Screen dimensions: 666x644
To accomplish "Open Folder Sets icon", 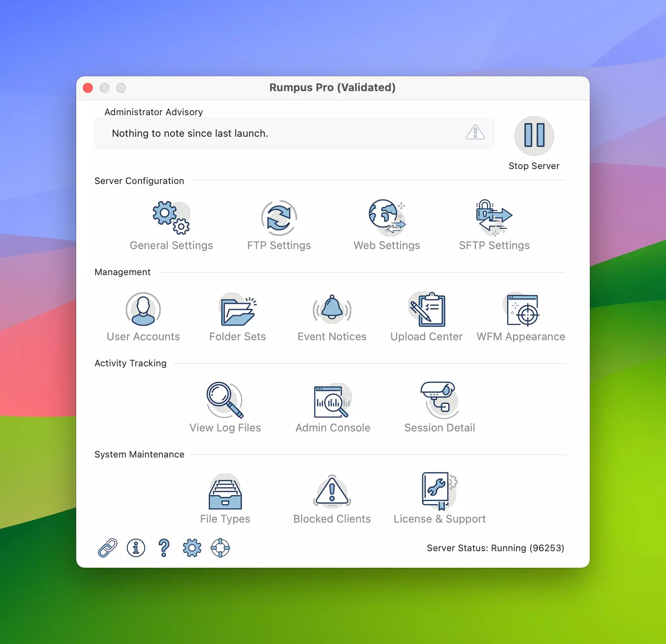I will (237, 310).
